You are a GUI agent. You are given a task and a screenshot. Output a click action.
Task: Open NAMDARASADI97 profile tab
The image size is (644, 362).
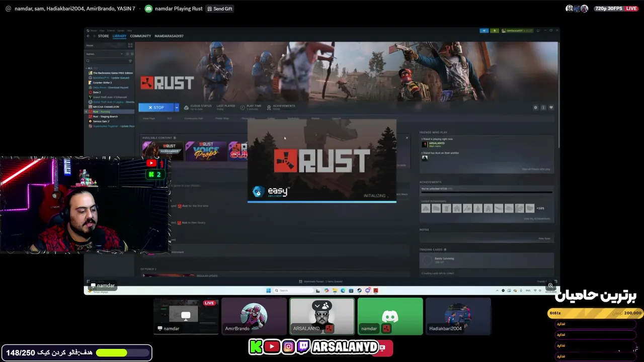pos(169,36)
